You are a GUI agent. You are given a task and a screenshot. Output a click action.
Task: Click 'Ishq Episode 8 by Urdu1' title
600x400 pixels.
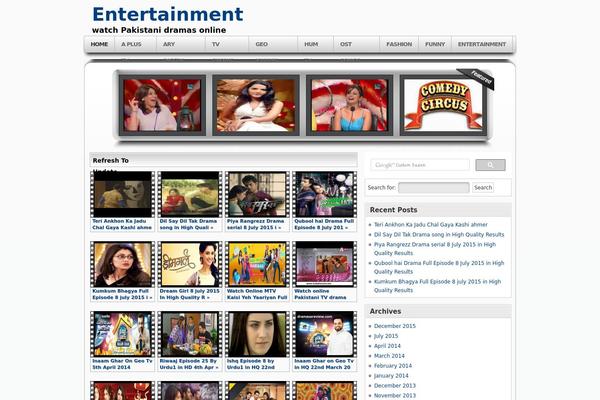(251, 364)
